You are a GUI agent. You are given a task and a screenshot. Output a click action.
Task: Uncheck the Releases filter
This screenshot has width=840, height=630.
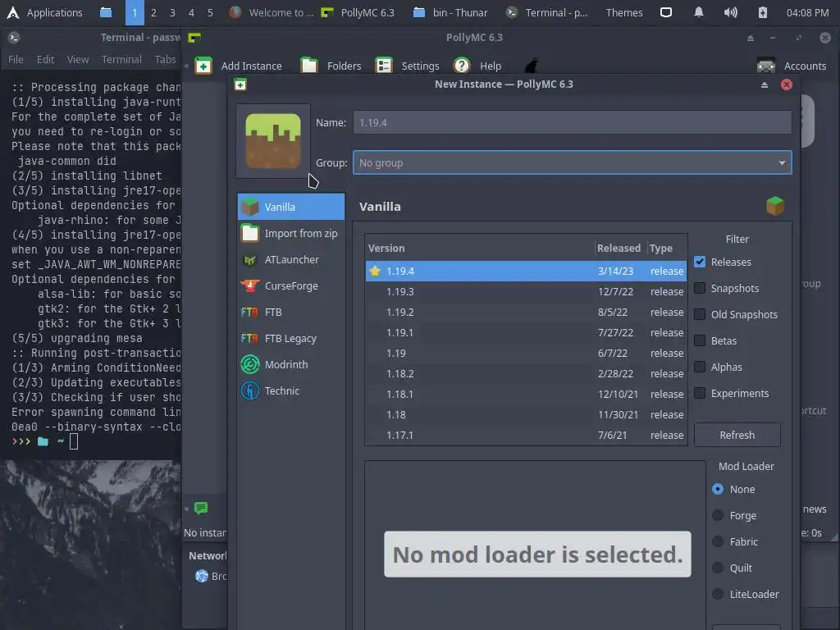700,262
